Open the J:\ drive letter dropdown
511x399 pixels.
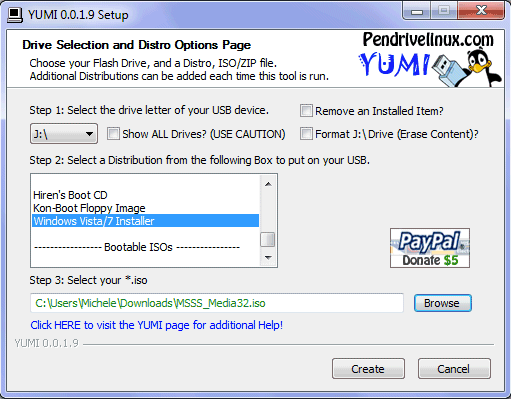point(64,134)
